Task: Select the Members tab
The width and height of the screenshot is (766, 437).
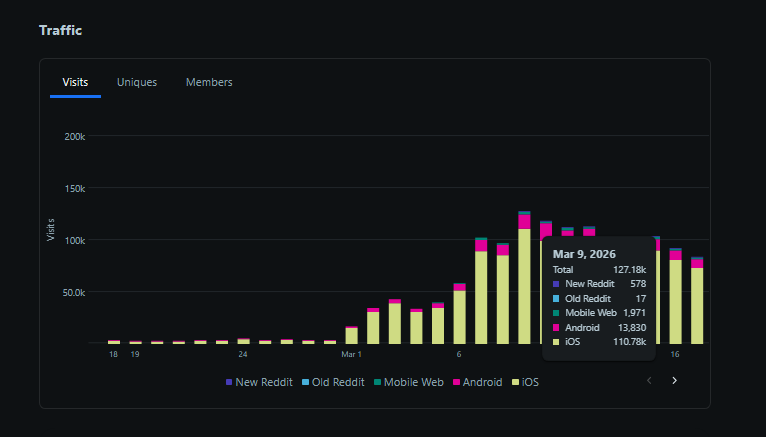Action: pos(209,82)
